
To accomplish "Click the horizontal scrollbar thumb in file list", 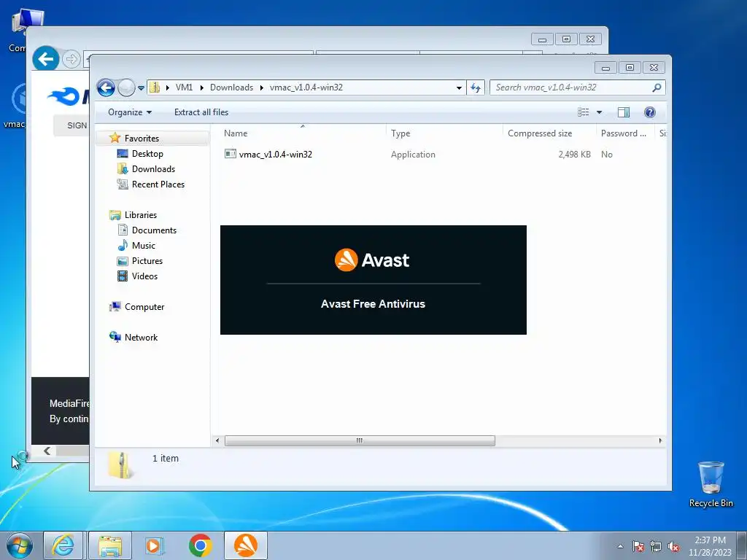I will 360,441.
